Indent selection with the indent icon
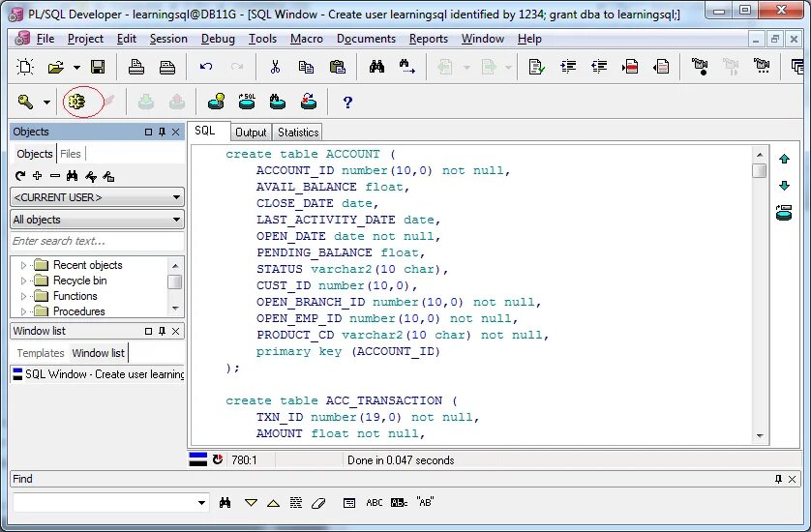811x532 pixels. (x=568, y=66)
